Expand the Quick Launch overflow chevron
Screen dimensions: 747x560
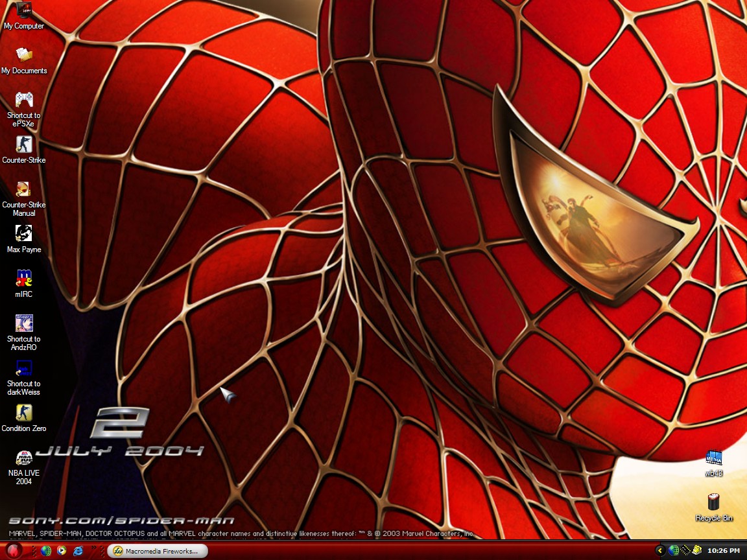(93, 548)
